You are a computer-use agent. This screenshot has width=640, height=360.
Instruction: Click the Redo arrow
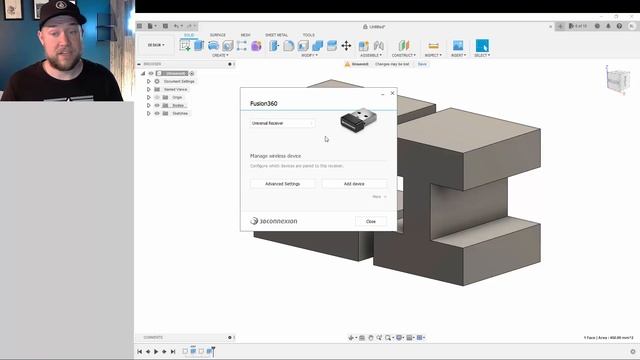pyautogui.click(x=189, y=26)
